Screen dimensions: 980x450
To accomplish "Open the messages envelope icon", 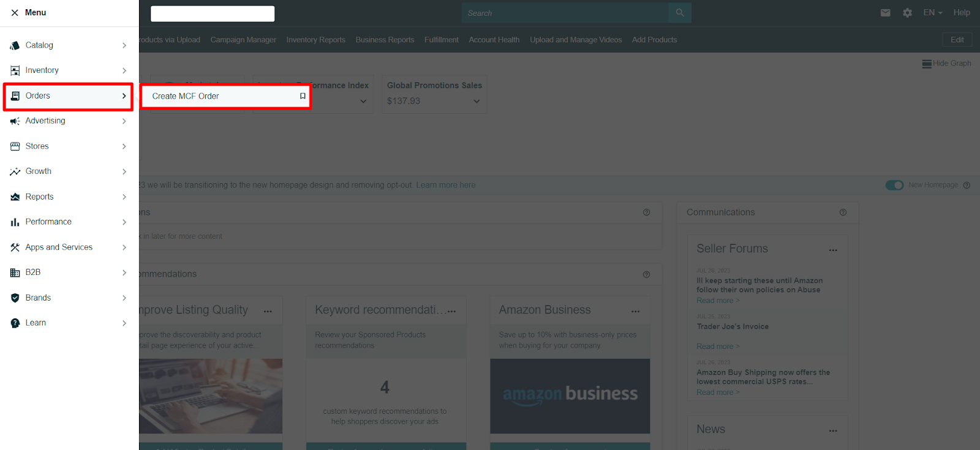I will [x=886, y=13].
